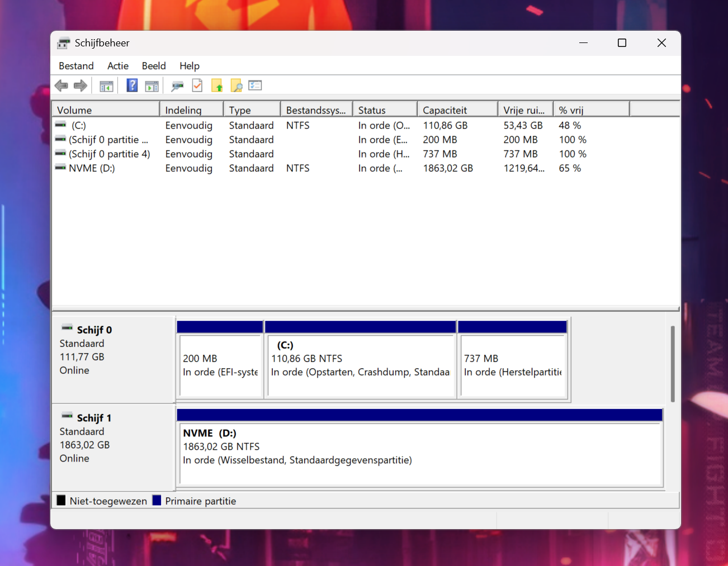
Task: Sort by the Volume column header
Action: (106, 110)
